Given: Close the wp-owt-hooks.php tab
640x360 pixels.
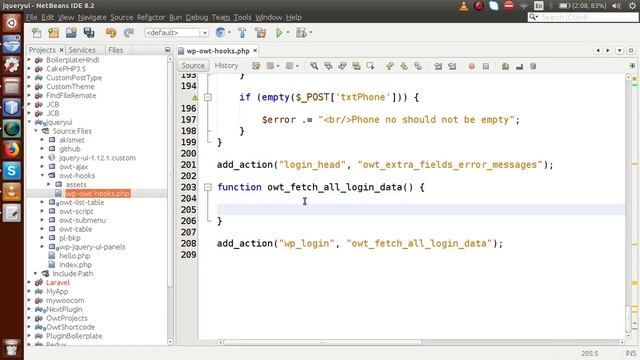Looking at the screenshot, I should click(x=255, y=51).
